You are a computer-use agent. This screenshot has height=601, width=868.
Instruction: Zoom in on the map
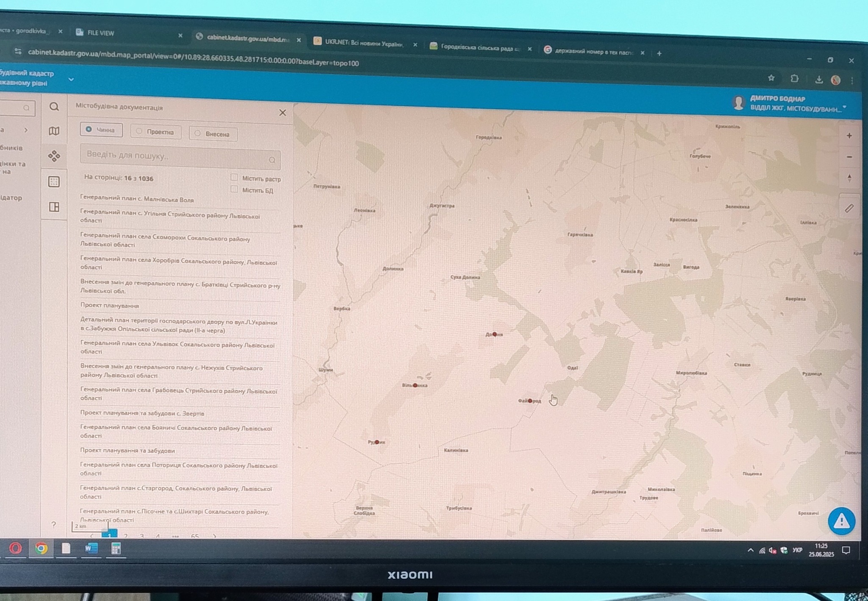click(849, 136)
